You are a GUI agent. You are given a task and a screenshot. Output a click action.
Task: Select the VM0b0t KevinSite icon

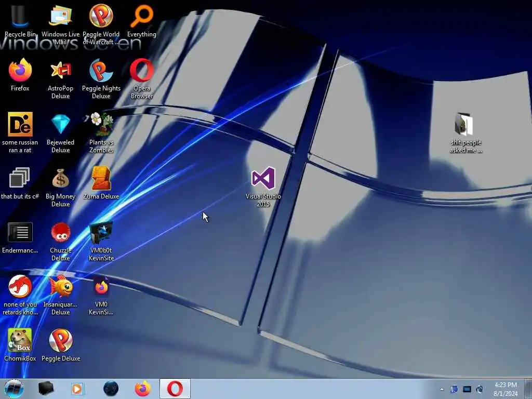(x=101, y=233)
